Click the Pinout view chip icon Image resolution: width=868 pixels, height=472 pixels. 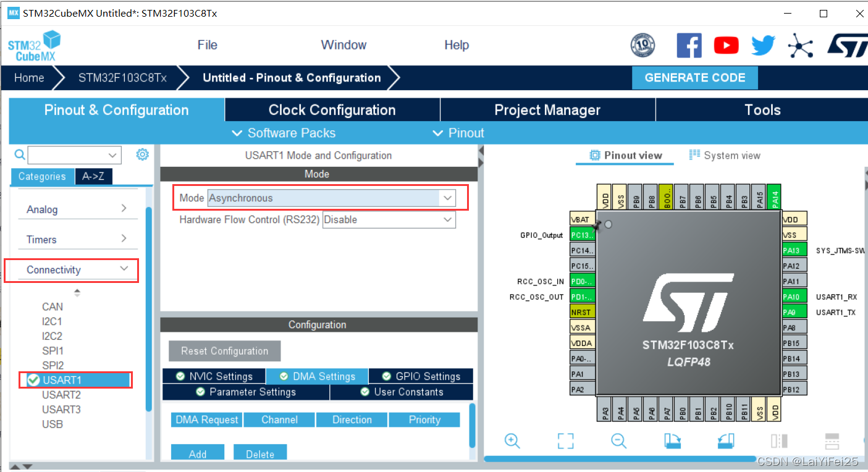[x=595, y=155]
